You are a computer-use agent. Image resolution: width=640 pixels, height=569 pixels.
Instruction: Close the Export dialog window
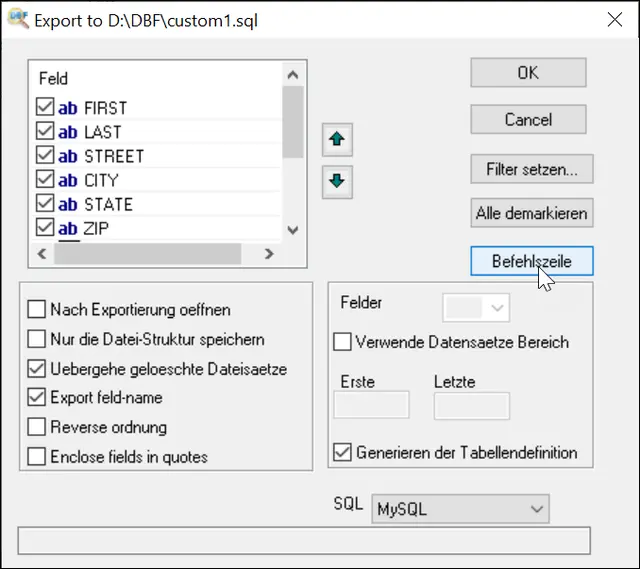click(615, 19)
